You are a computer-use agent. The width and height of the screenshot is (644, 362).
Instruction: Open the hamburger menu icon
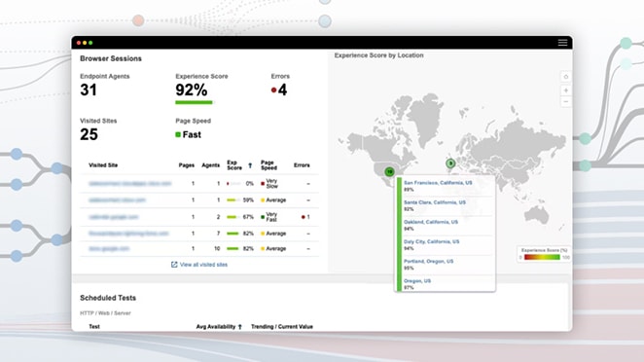point(562,42)
